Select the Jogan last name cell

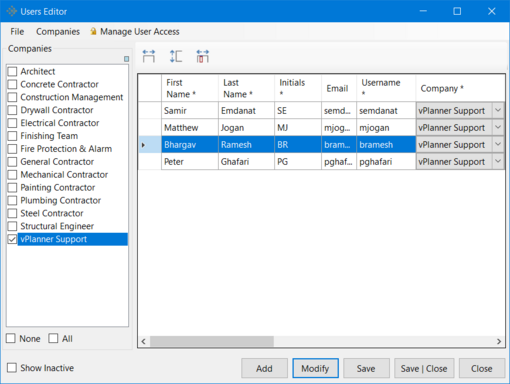(246, 128)
